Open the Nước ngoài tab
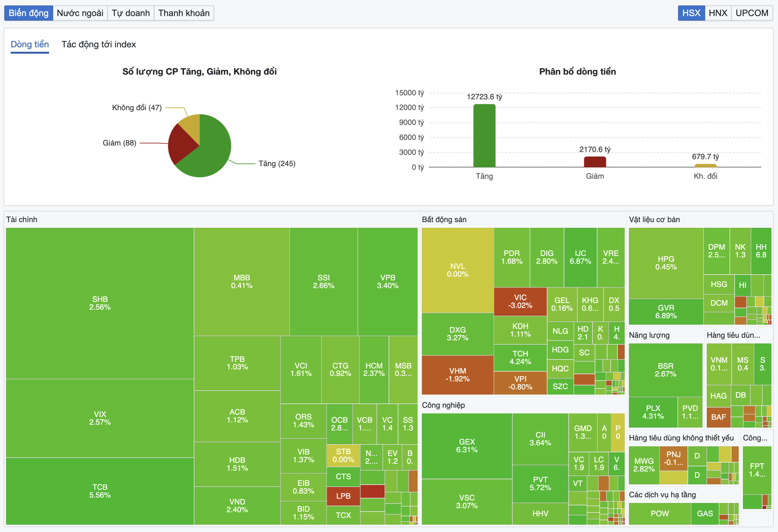 pyautogui.click(x=80, y=13)
